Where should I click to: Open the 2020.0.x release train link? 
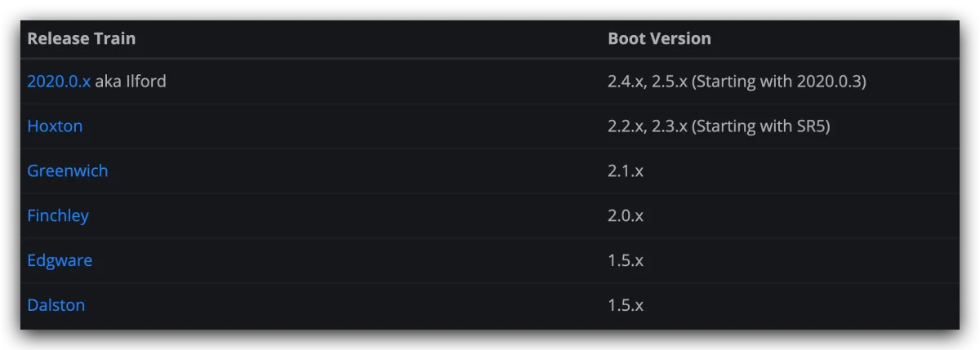point(59,82)
